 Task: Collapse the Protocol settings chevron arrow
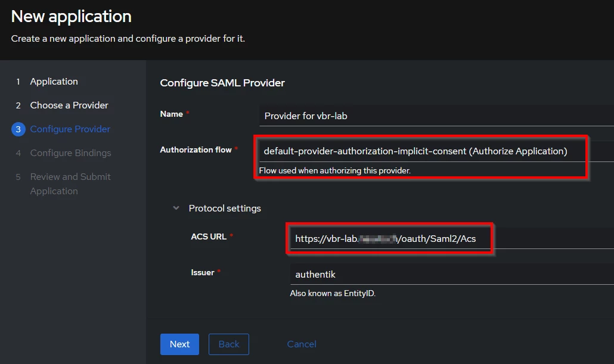176,209
